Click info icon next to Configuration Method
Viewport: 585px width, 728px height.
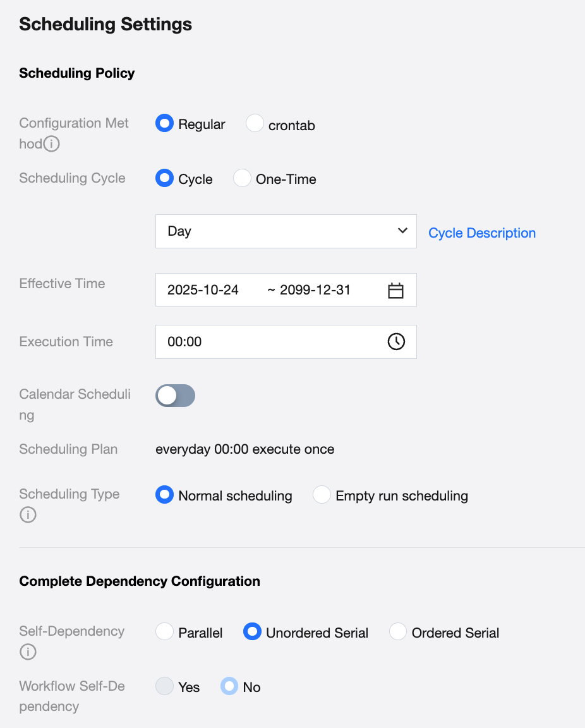(x=52, y=144)
